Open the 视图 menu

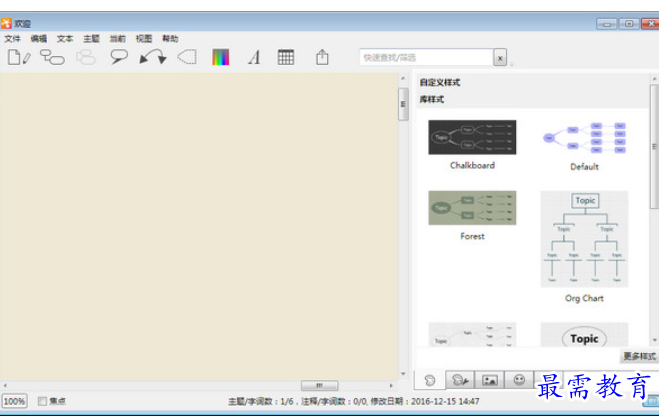click(x=144, y=39)
